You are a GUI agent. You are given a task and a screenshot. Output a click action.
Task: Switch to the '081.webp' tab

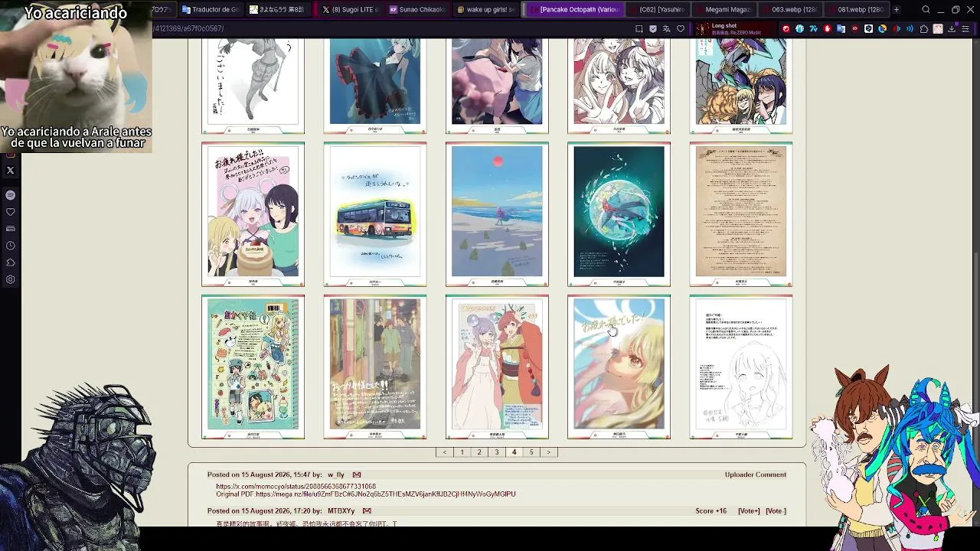tap(854, 10)
